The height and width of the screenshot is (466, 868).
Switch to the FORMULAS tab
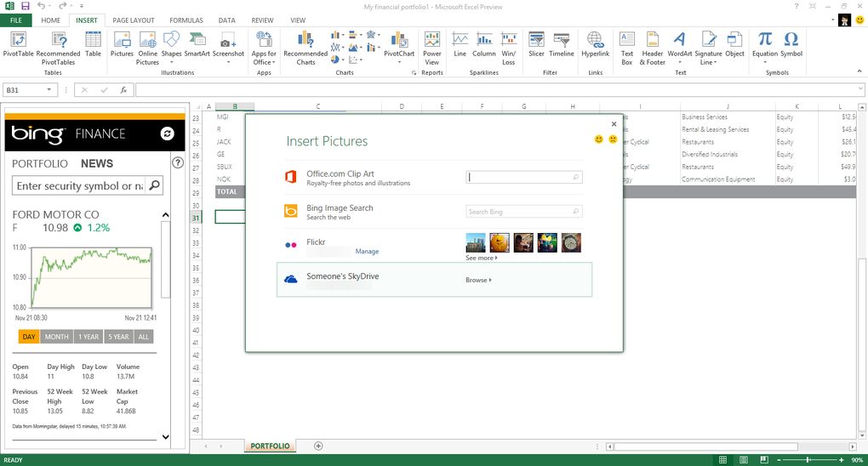(x=186, y=20)
